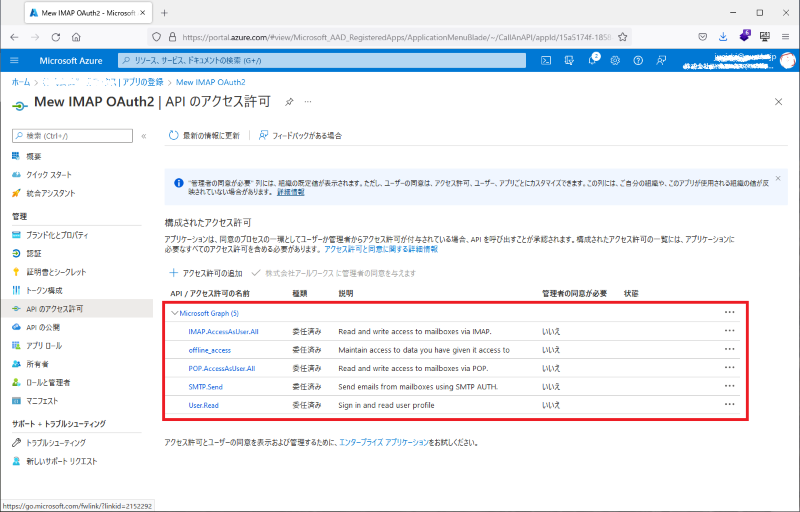Open 認証 in sidebar
Screen dimensions: 800x512
34,253
